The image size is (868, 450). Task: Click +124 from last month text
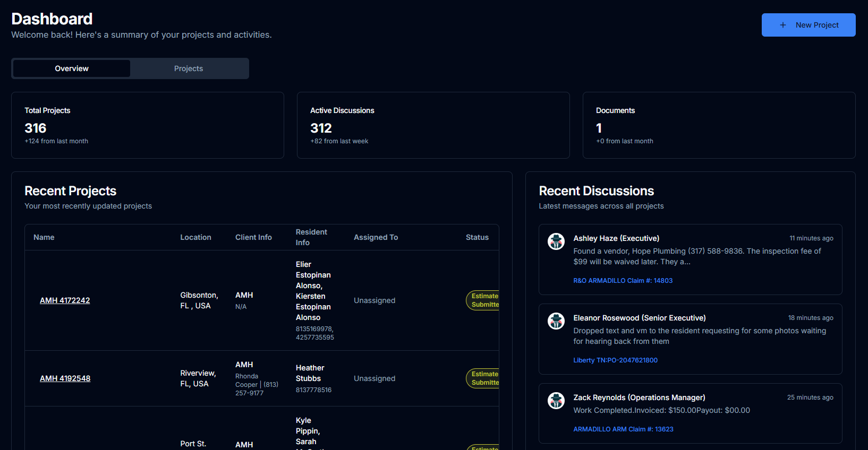pos(56,141)
